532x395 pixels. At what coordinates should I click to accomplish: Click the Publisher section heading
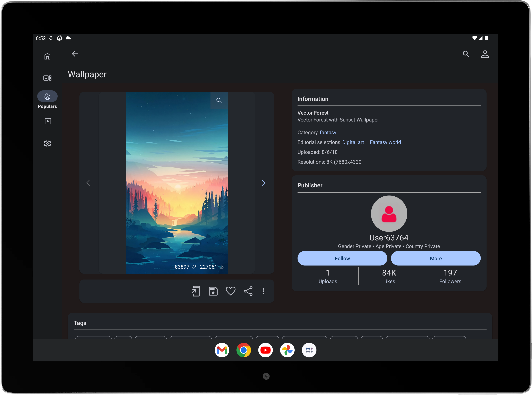[x=310, y=185]
